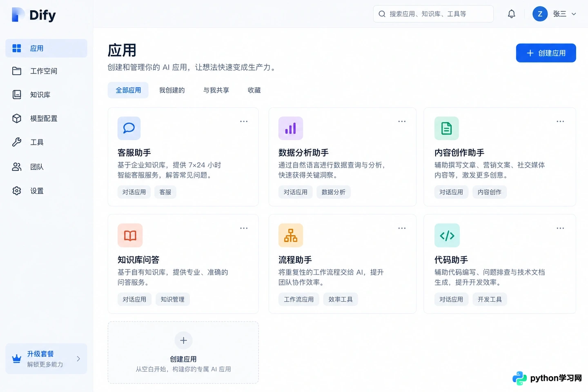Open 设置 in the sidebar
This screenshot has width=588, height=392.
click(46, 191)
